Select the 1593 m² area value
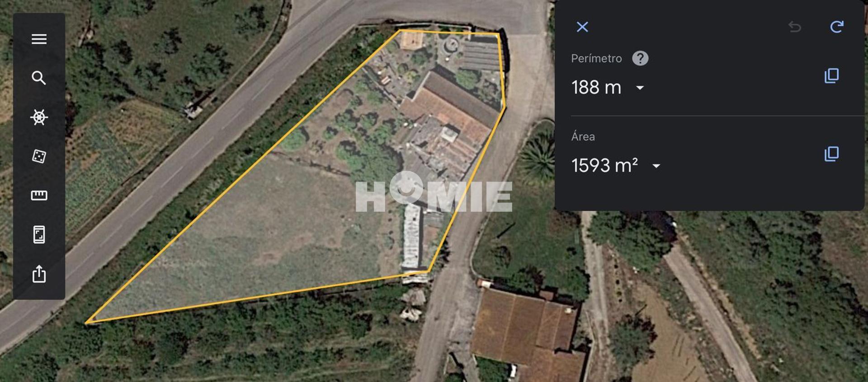The height and width of the screenshot is (382, 868). tap(604, 165)
